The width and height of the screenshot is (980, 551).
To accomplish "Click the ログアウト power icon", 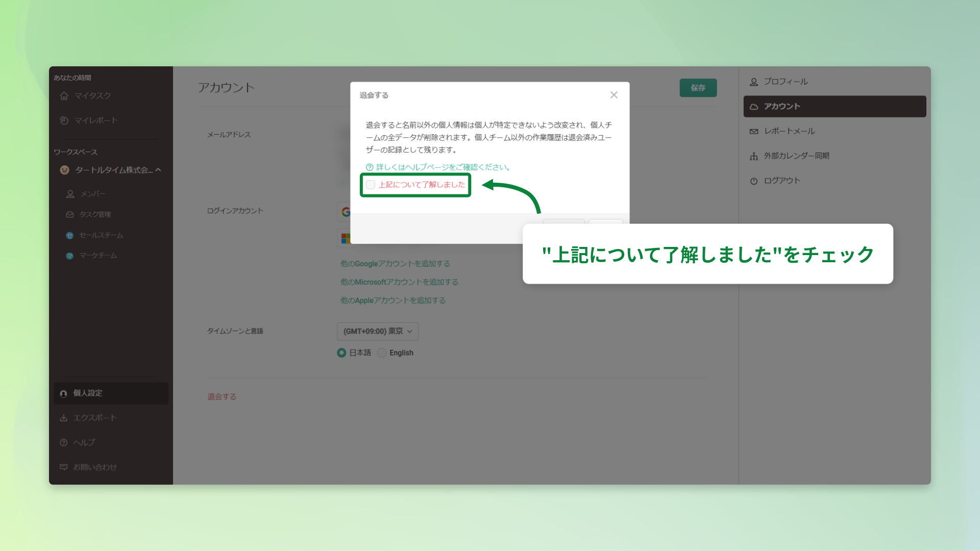I will tap(754, 181).
